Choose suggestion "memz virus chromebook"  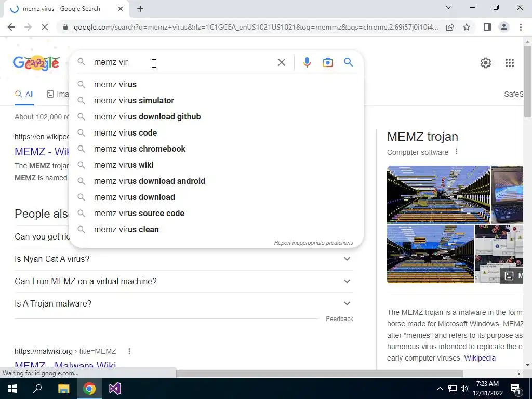point(216,149)
